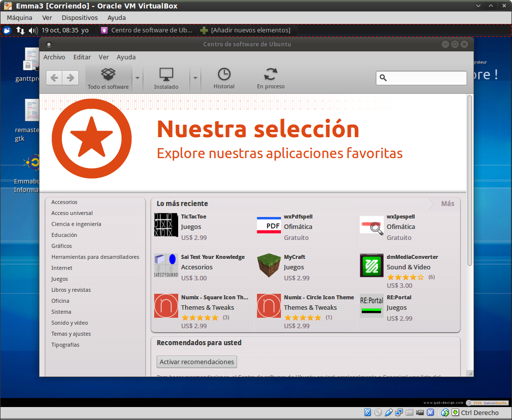
Task: Click the forward navigation arrow
Action: tap(70, 78)
